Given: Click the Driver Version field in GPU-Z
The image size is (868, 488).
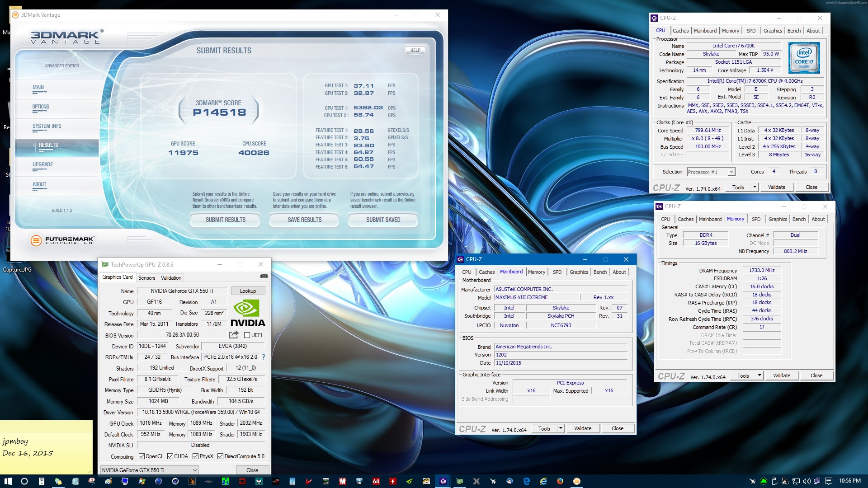Looking at the screenshot, I should coord(201,412).
